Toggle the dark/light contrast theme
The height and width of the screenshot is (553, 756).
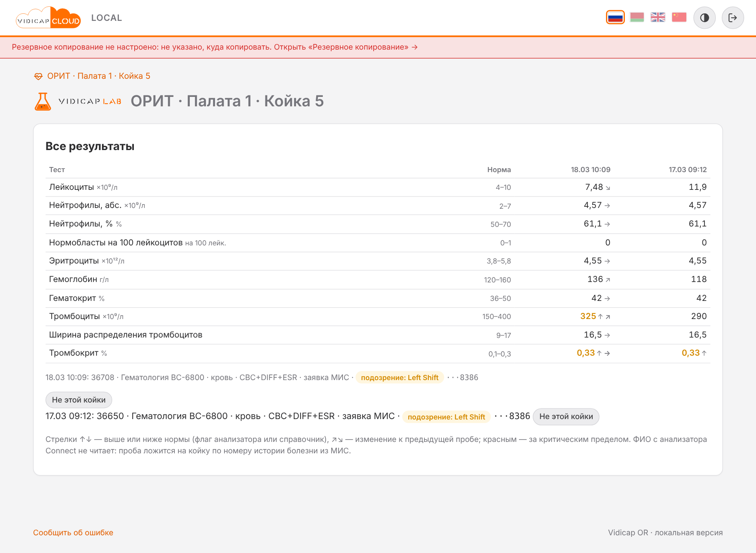coord(704,18)
